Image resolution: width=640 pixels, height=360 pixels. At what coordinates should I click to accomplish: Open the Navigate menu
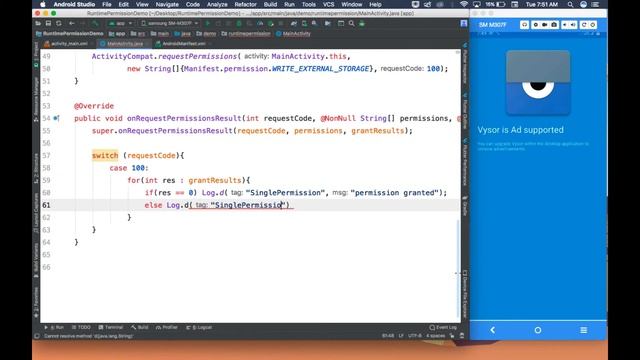click(x=167, y=4)
